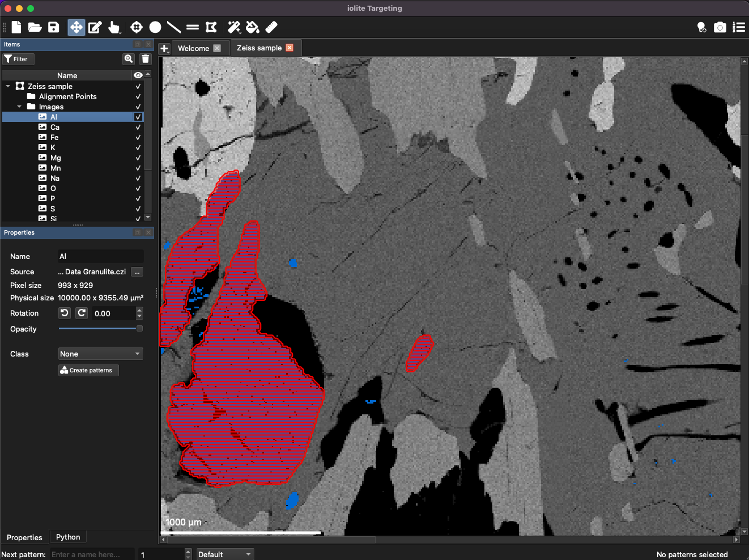
Task: Take a snapshot with camera icon
Action: 720,27
